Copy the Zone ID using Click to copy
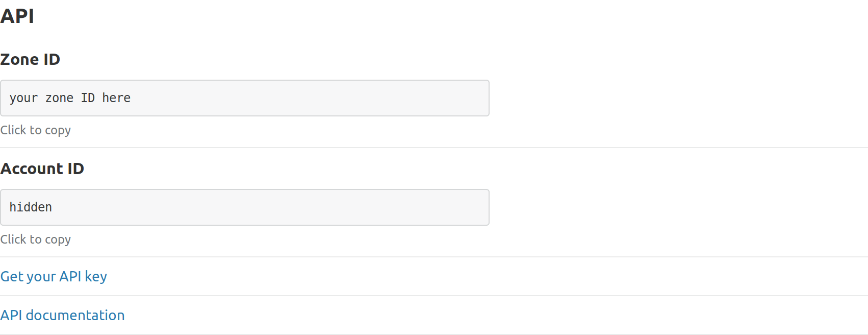This screenshot has height=335, width=868. tap(36, 130)
